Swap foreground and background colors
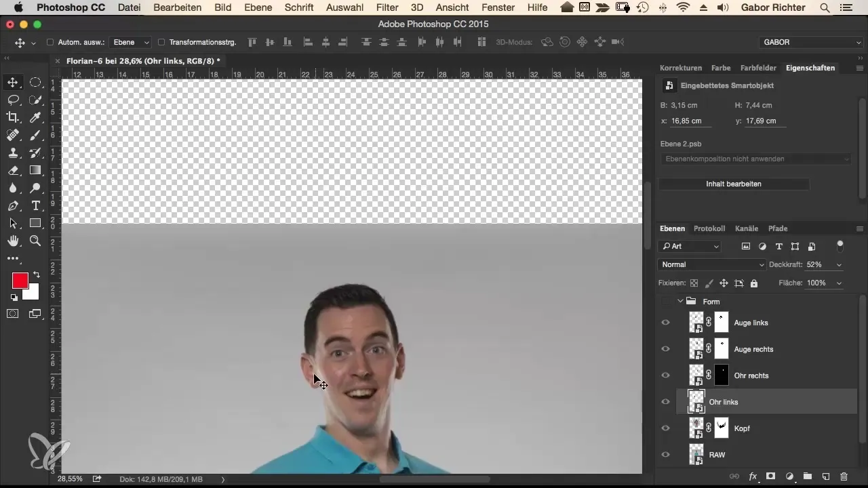 tap(36, 274)
